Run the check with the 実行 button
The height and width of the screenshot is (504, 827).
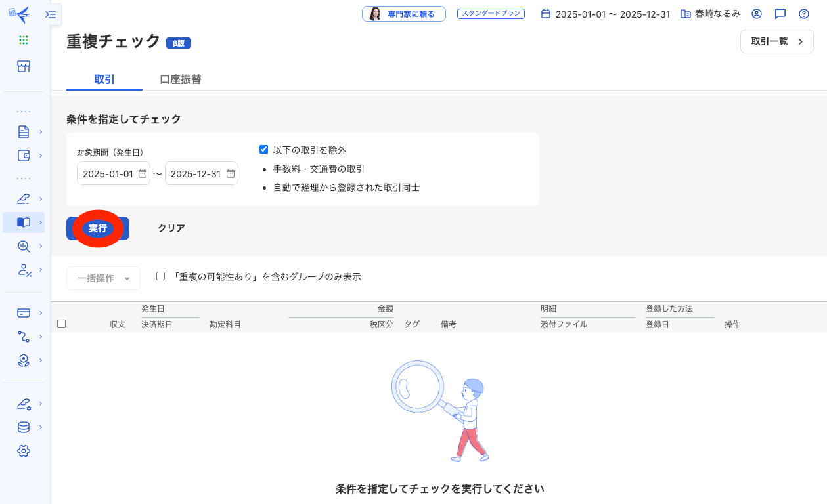97,228
